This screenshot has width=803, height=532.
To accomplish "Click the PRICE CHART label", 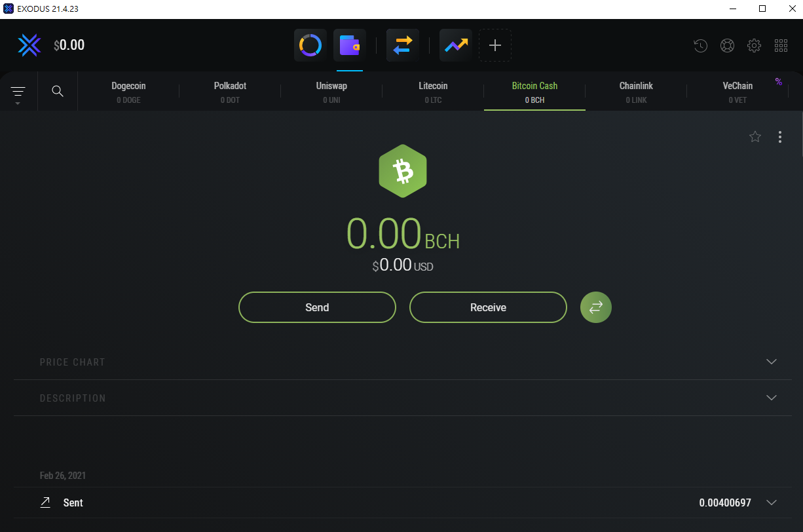I will [72, 362].
